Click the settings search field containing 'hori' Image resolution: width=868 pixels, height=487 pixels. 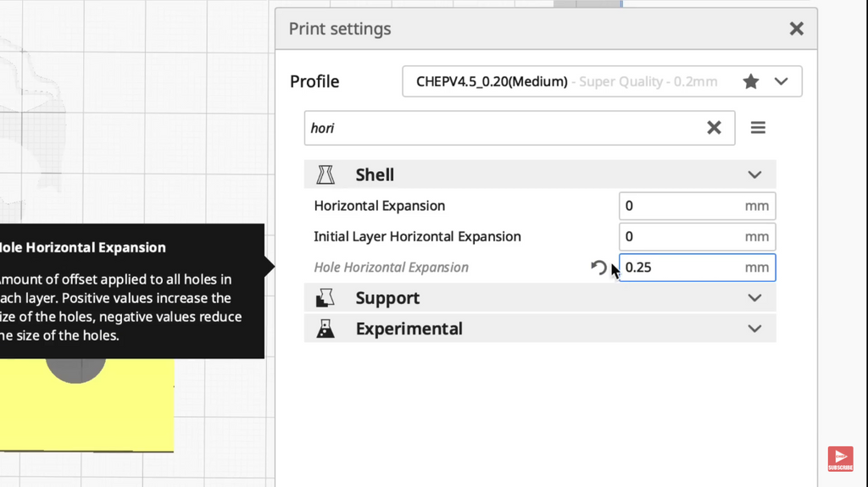[x=520, y=128]
